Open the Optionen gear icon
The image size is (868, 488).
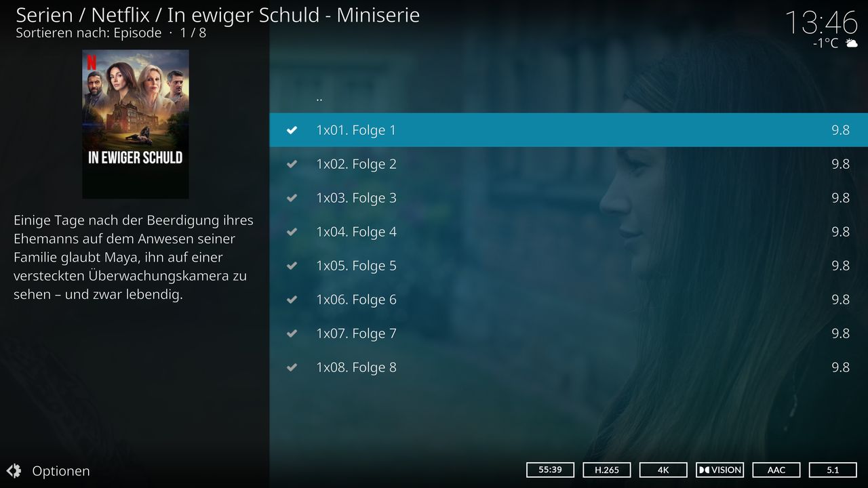coord(14,470)
